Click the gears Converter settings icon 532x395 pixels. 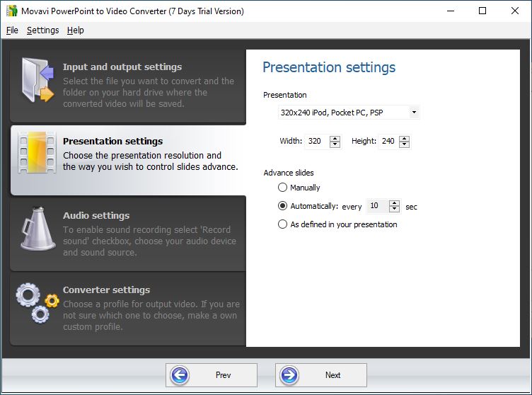point(37,303)
